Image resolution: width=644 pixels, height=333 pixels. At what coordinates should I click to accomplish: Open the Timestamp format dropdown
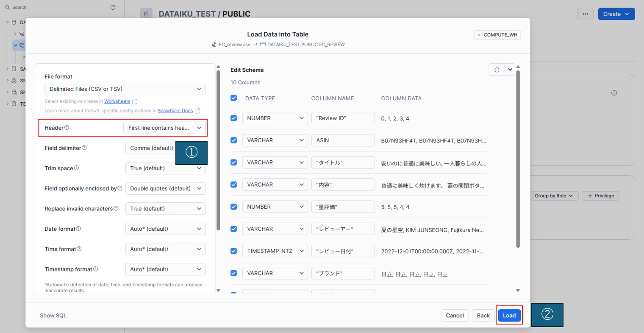click(165, 269)
